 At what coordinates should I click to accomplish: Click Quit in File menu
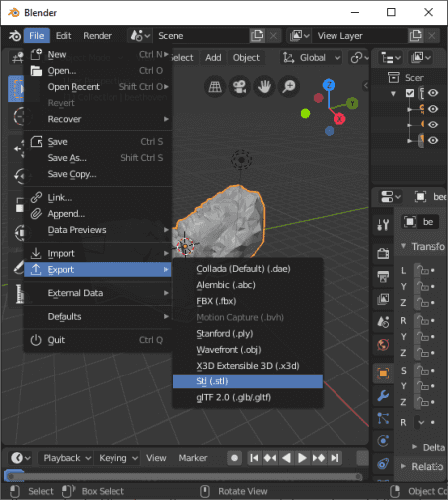tap(98, 340)
